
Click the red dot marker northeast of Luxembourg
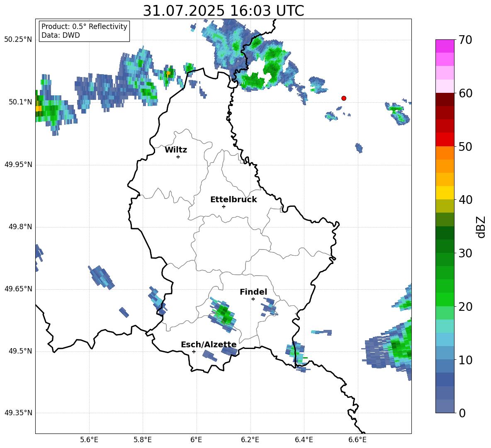(x=344, y=98)
